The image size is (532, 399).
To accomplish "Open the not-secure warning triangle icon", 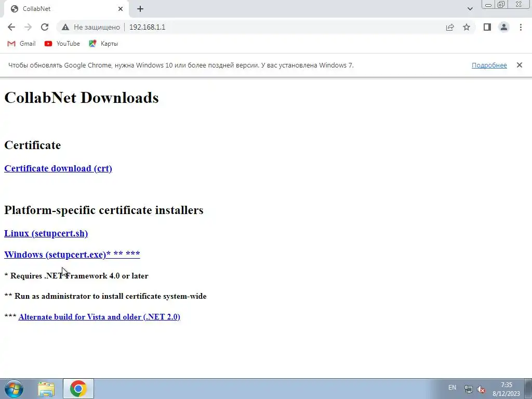I will pyautogui.click(x=65, y=27).
